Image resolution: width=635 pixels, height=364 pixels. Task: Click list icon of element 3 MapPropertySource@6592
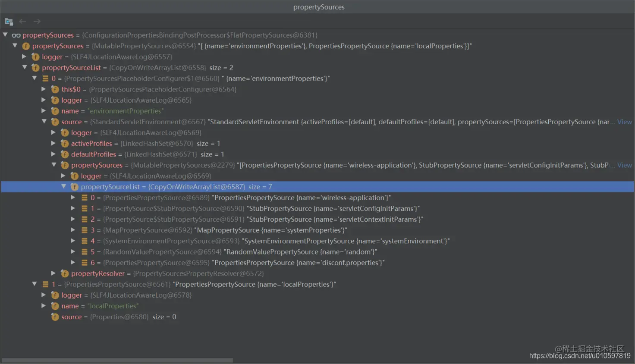click(85, 230)
